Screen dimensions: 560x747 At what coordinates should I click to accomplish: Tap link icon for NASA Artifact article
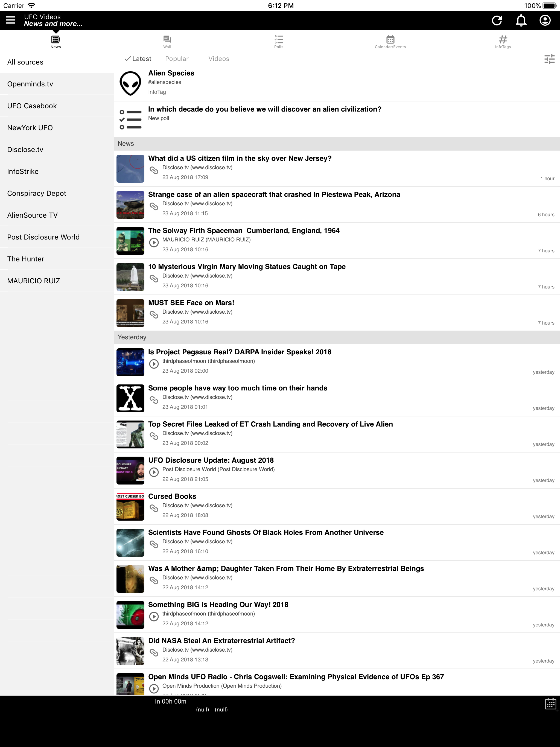click(x=154, y=653)
